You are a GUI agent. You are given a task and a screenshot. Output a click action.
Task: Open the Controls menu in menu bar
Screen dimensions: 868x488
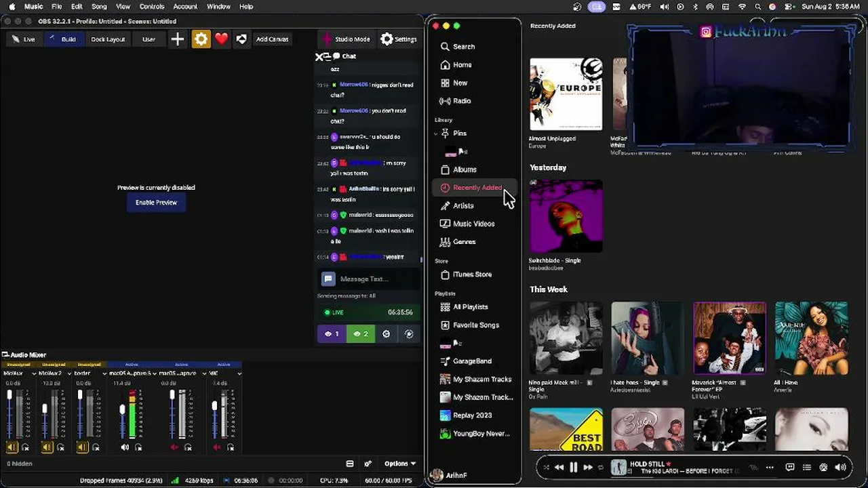coord(152,7)
